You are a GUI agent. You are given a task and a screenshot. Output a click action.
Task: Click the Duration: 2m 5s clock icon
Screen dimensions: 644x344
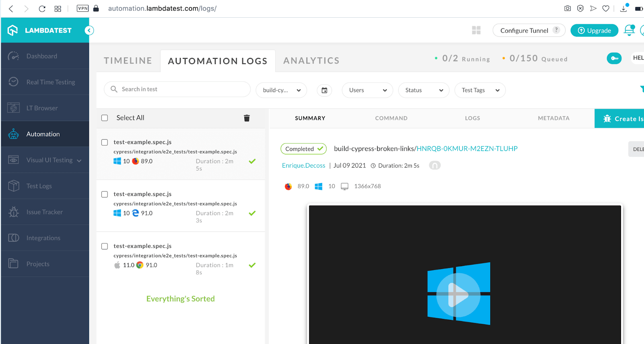(x=373, y=166)
